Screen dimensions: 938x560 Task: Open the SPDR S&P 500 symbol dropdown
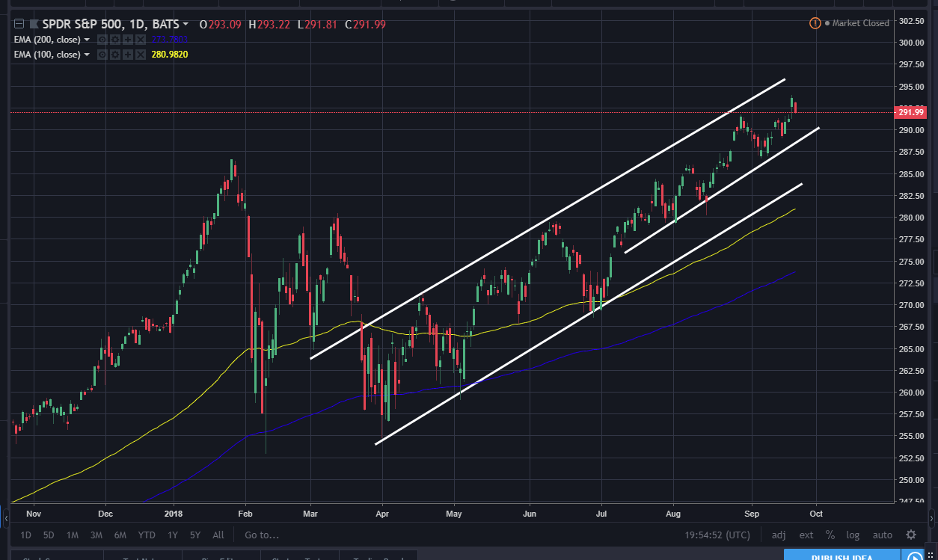(187, 24)
